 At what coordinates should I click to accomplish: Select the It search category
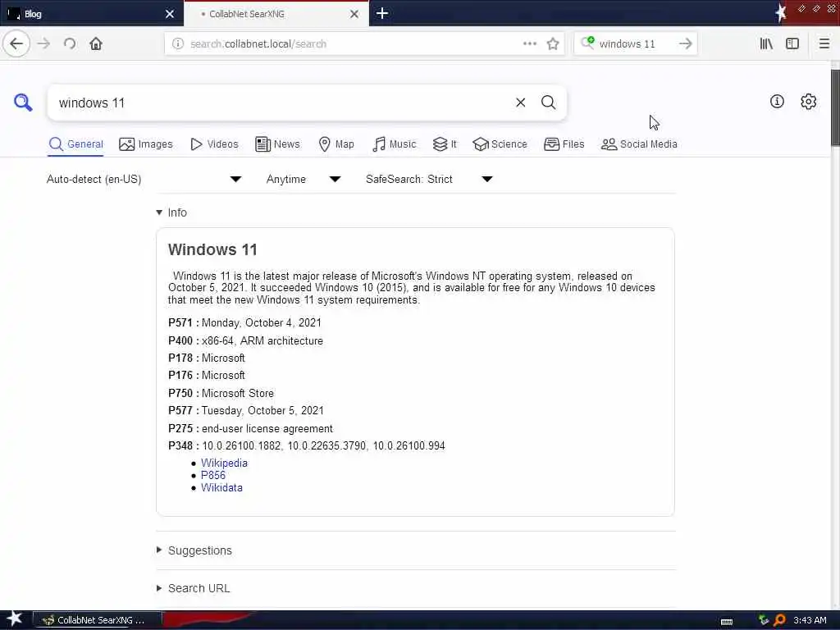coord(445,144)
